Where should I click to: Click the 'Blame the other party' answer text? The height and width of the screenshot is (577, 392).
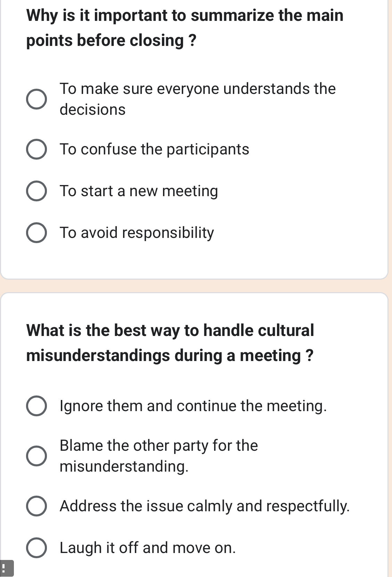pyautogui.click(x=159, y=456)
